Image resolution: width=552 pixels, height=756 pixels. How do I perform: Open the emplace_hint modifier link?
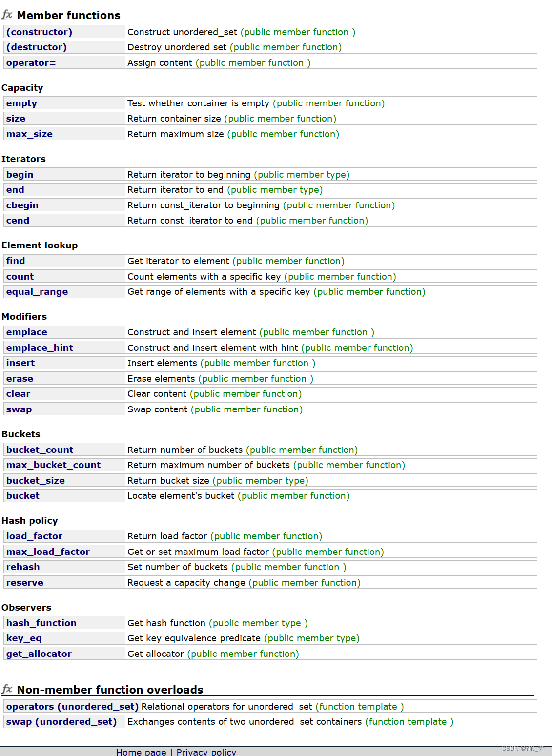click(40, 348)
